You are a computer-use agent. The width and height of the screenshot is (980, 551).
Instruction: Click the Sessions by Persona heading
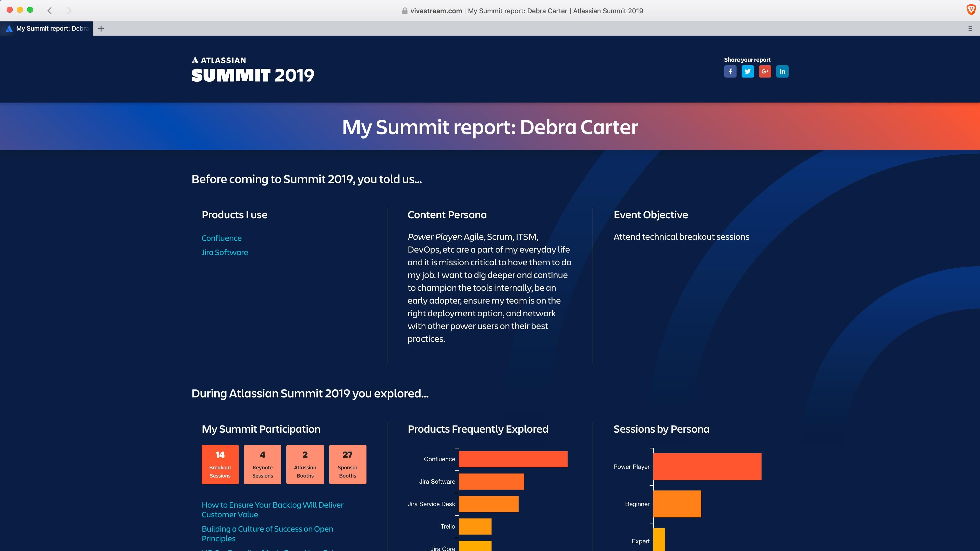(661, 429)
